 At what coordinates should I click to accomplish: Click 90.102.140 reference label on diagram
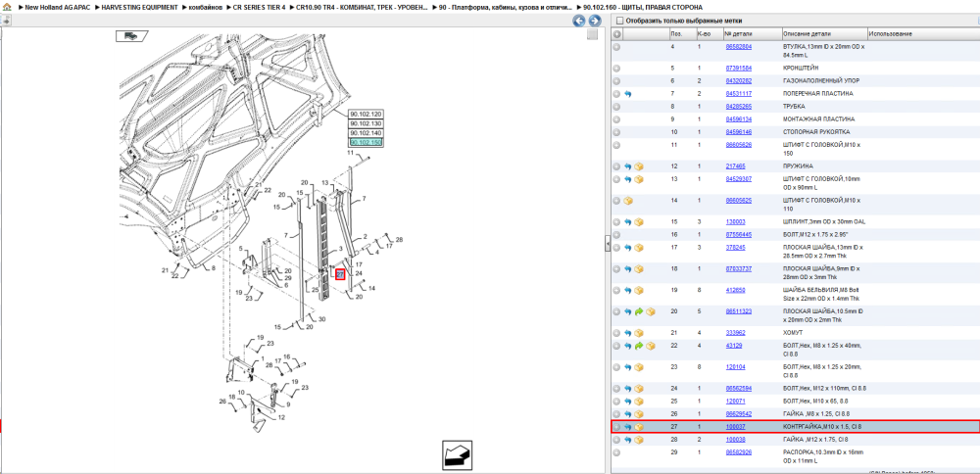(366, 133)
